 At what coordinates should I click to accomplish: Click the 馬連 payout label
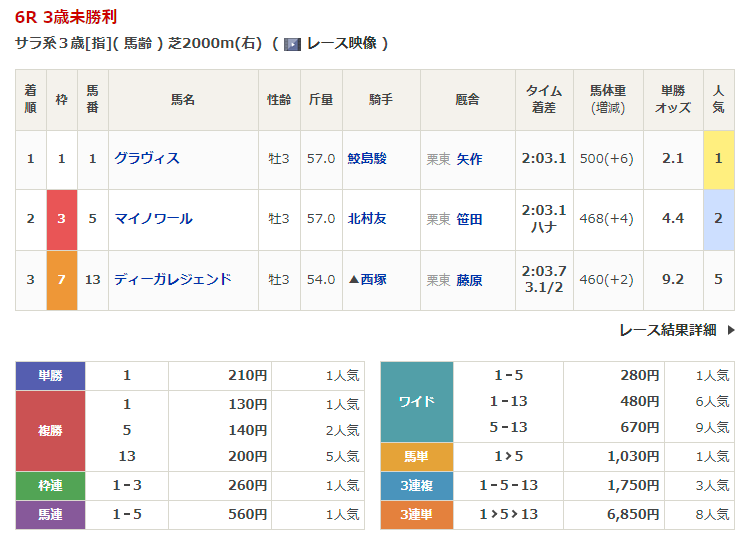[x=50, y=514]
